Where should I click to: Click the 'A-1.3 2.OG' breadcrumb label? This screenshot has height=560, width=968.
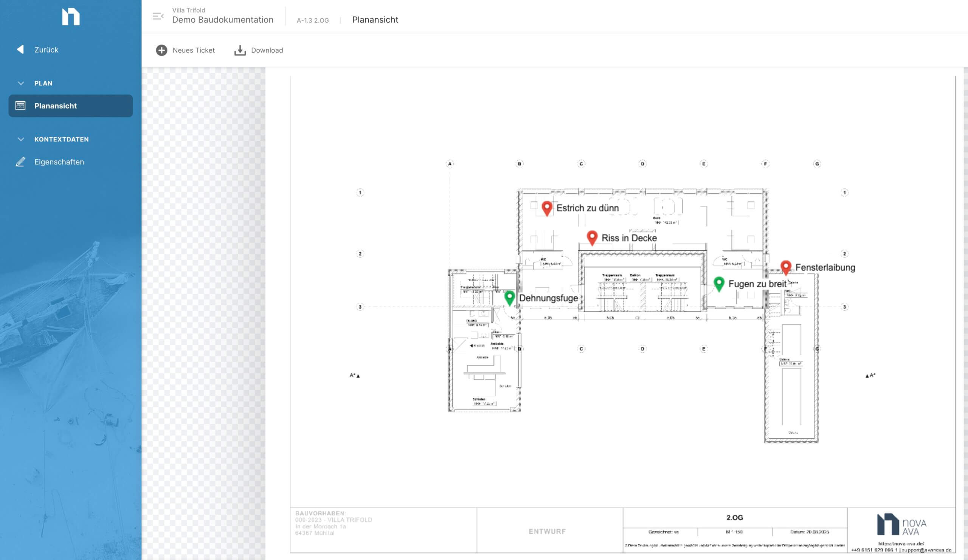pyautogui.click(x=312, y=21)
